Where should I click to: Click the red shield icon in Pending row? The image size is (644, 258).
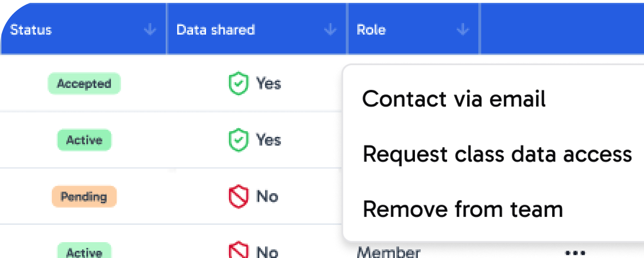[238, 197]
